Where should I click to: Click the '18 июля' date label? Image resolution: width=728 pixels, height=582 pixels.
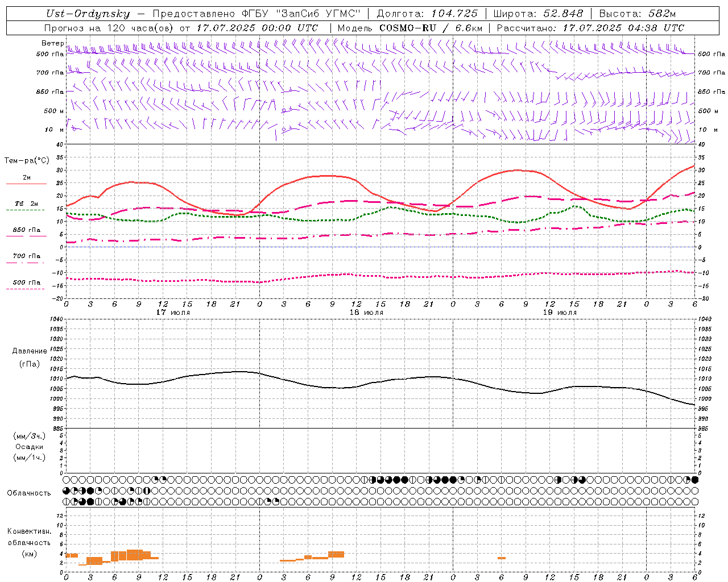[x=367, y=313]
